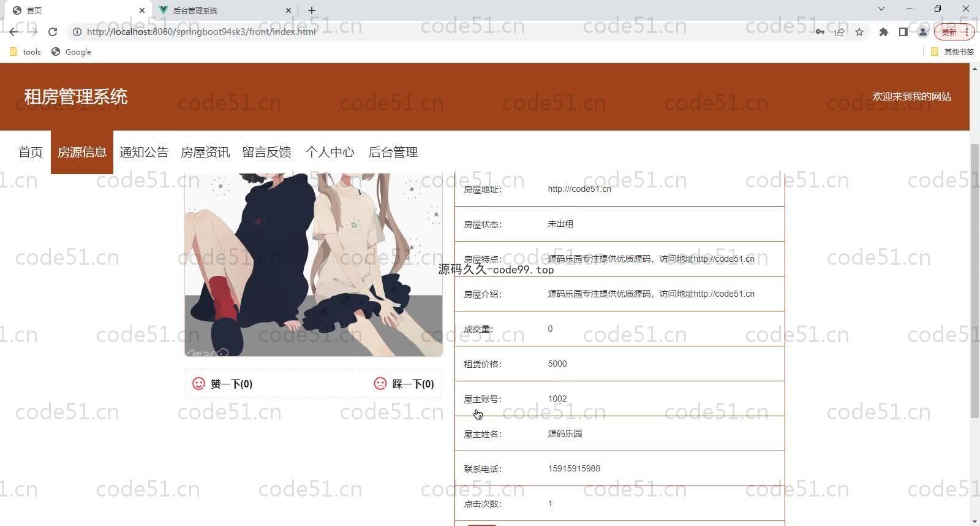Image resolution: width=980 pixels, height=526 pixels.
Task: Open the user profile avatar icon
Action: (922, 32)
